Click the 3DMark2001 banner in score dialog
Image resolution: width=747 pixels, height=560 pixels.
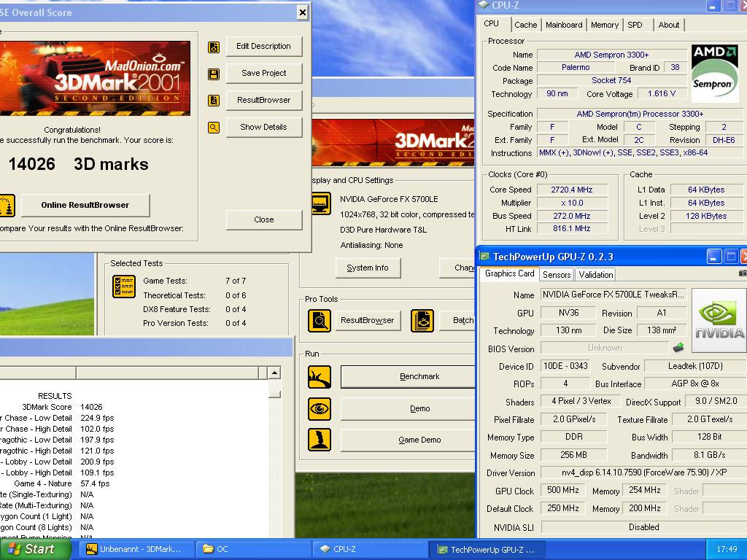pos(96,78)
